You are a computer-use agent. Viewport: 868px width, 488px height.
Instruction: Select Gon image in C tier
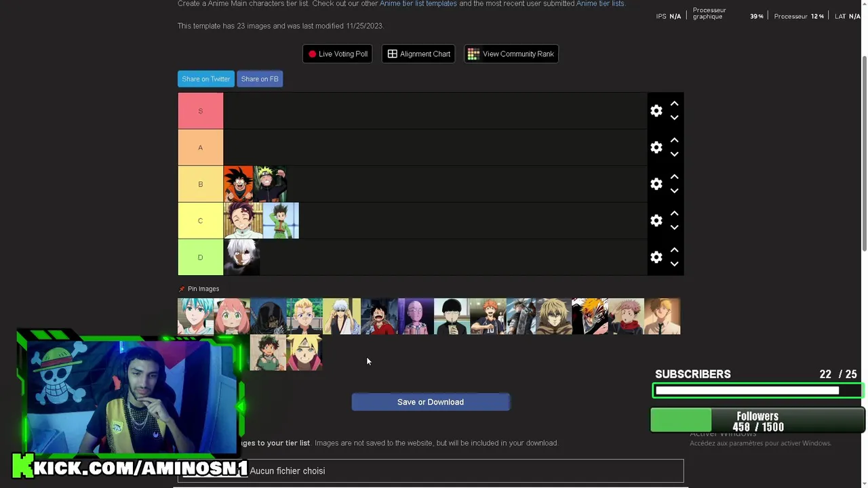coord(281,220)
